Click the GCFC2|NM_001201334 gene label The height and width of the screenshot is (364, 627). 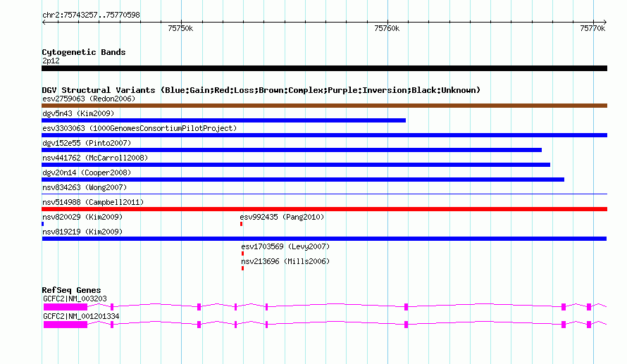point(81,316)
